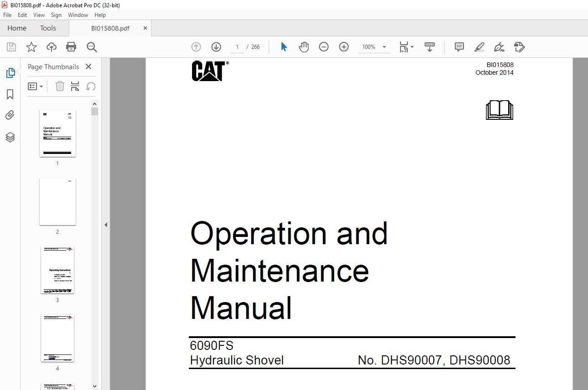Viewport: 588px width, 390px height.
Task: Zoom out with the minus icon
Action: pos(324,47)
